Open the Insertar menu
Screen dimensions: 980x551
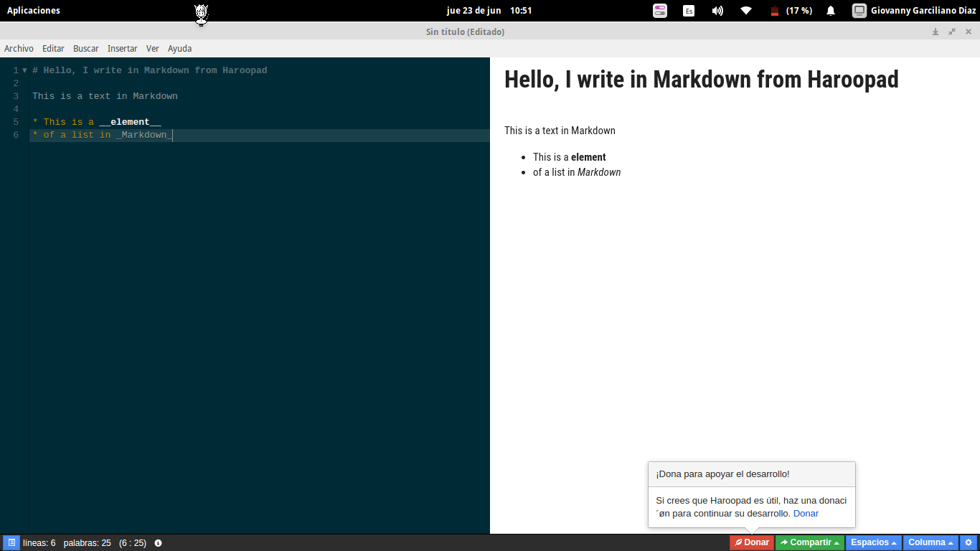coord(122,49)
